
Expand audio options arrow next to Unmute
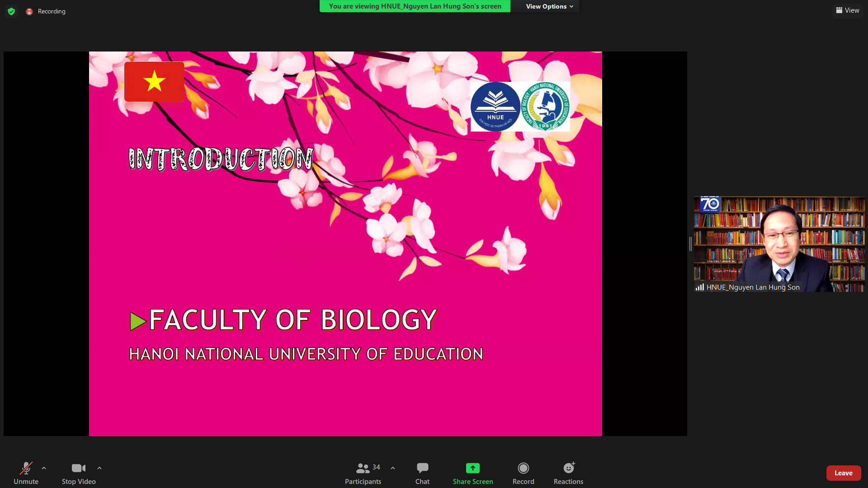click(x=44, y=468)
